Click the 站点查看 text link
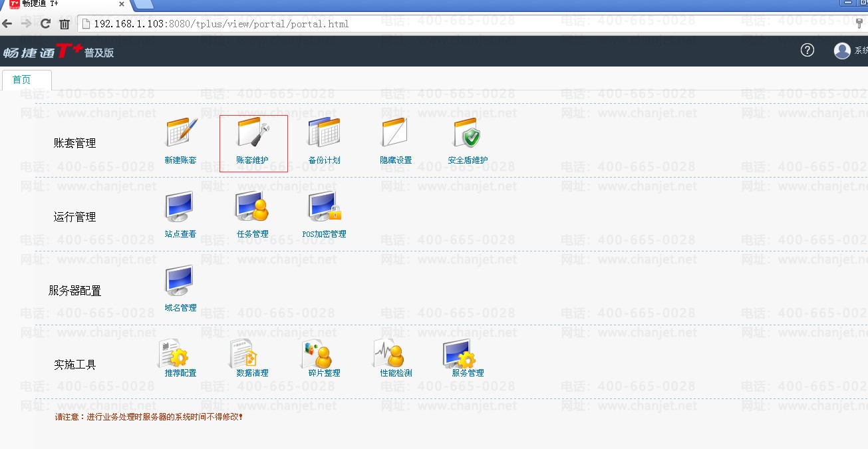Image resolution: width=868 pixels, height=449 pixels. (181, 234)
